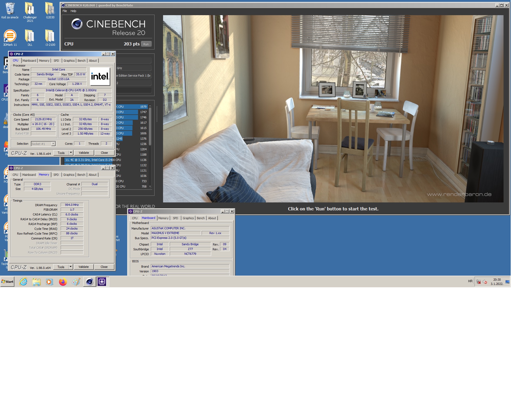Open About tab in top CPU-Z window
532x399 pixels.
click(x=93, y=61)
